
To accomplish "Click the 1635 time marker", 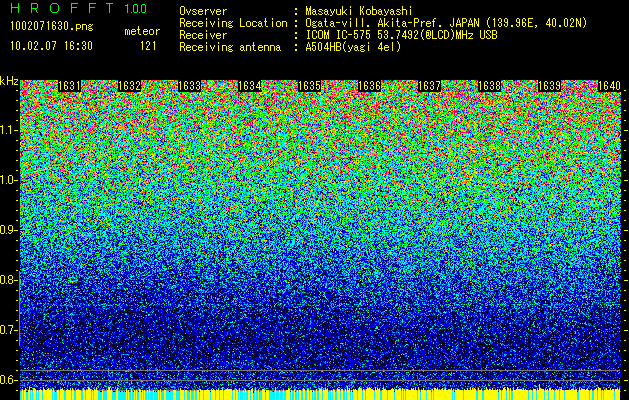I will click(x=309, y=86).
